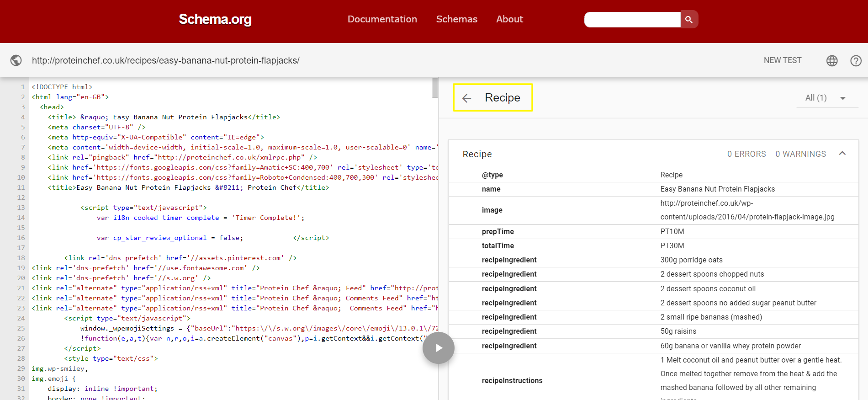This screenshot has height=400, width=868.
Task: Click the 50g raisins ingredient value
Action: (678, 331)
